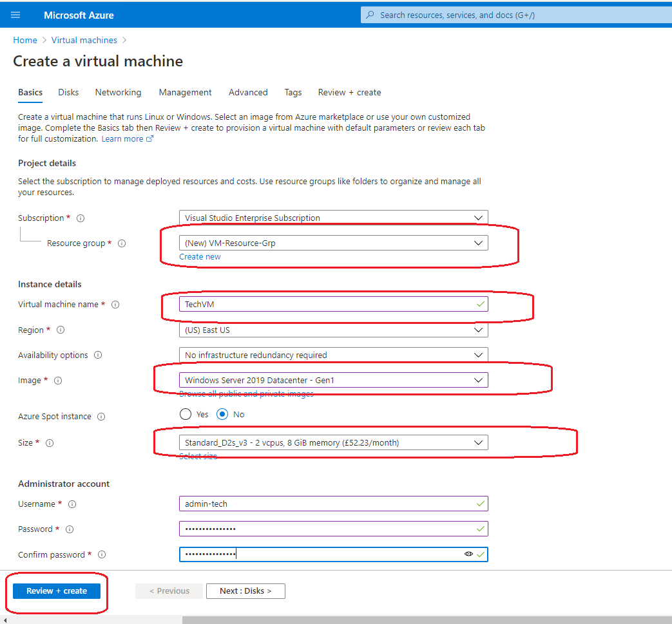Switch to the Advanced tab
Image resolution: width=672 pixels, height=624 pixels.
(x=248, y=93)
